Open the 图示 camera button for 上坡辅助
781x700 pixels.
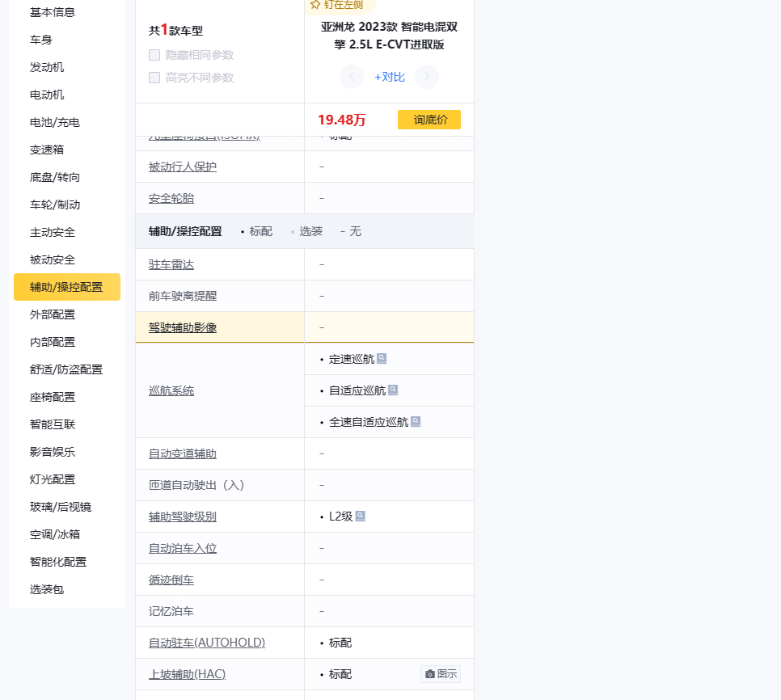click(x=441, y=674)
